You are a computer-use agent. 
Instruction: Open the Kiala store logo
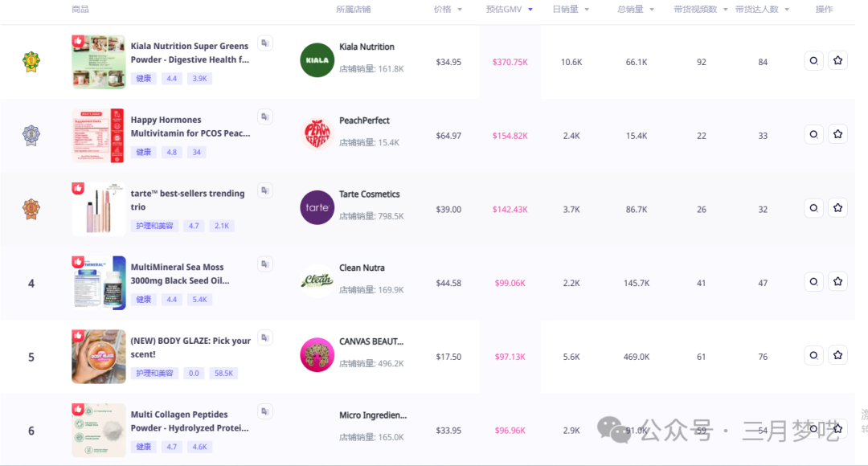point(317,60)
